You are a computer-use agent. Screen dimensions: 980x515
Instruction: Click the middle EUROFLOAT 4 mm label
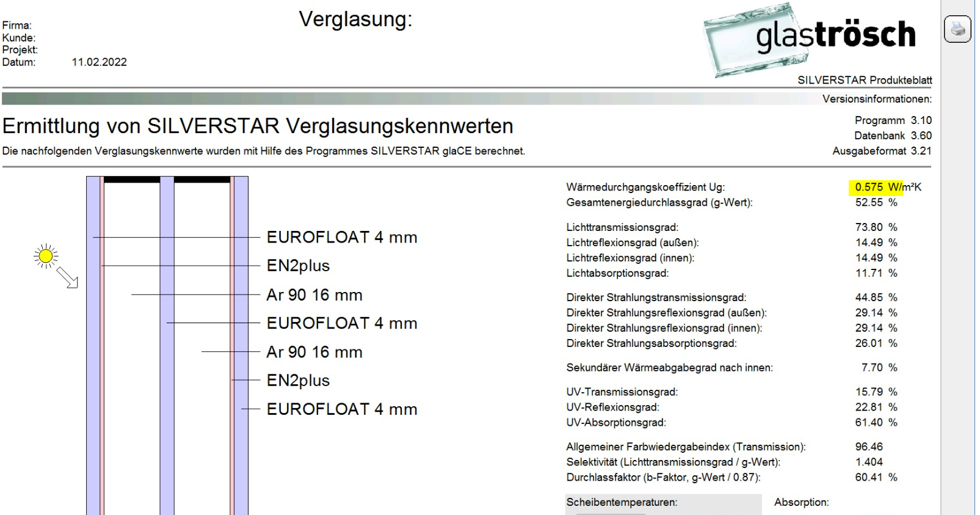coord(342,323)
